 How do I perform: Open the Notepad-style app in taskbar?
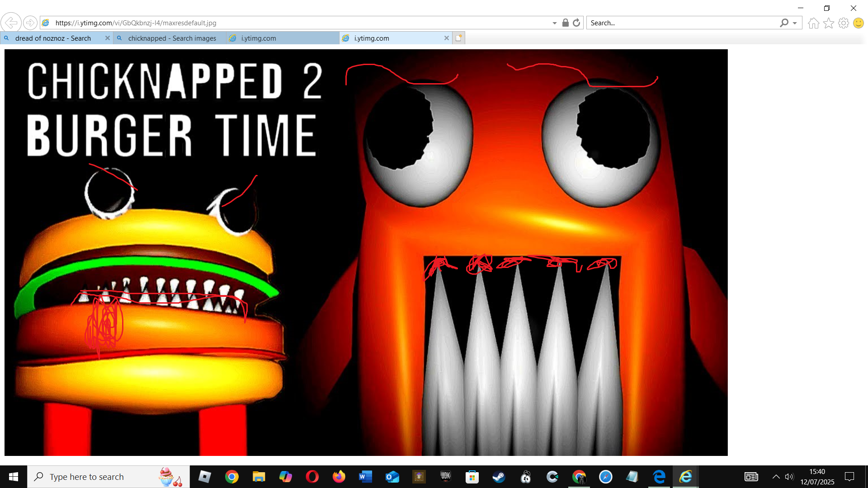[632, 477]
